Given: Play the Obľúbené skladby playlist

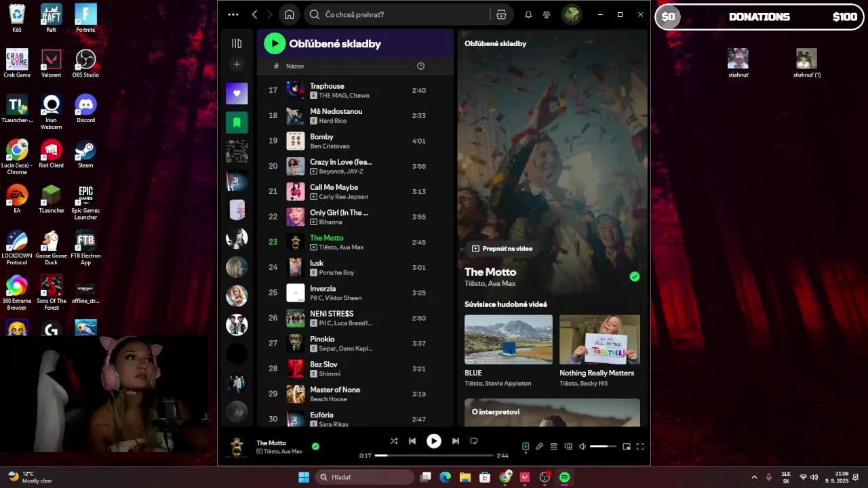Looking at the screenshot, I should click(275, 43).
